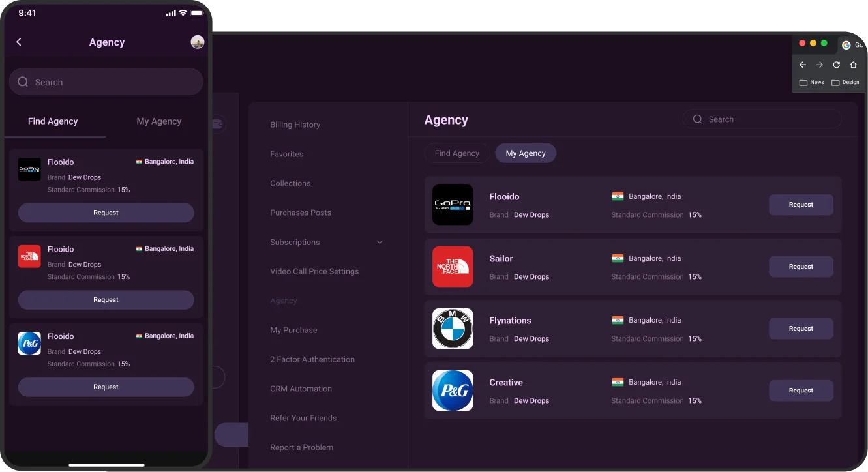
Task: Open 2 Factor Authentication settings
Action: (312, 359)
